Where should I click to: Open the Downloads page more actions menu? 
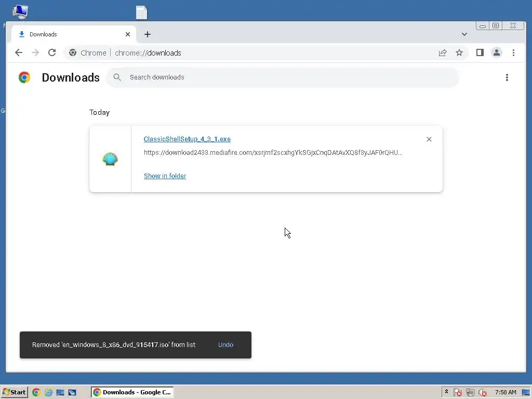(507, 77)
